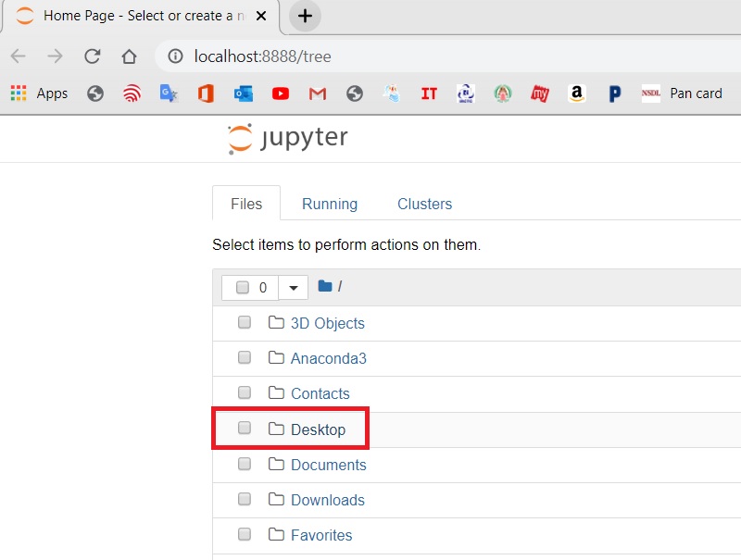Open the Microsoft Outlook bookmark
The width and height of the screenshot is (741, 560).
[243, 93]
